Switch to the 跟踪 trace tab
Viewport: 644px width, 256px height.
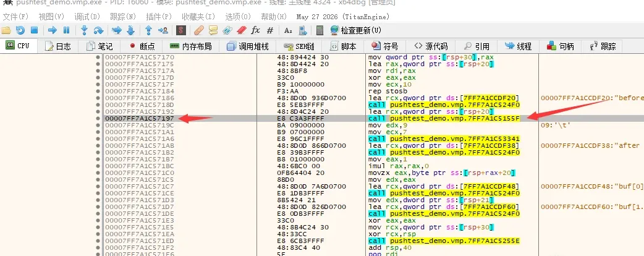coord(603,46)
